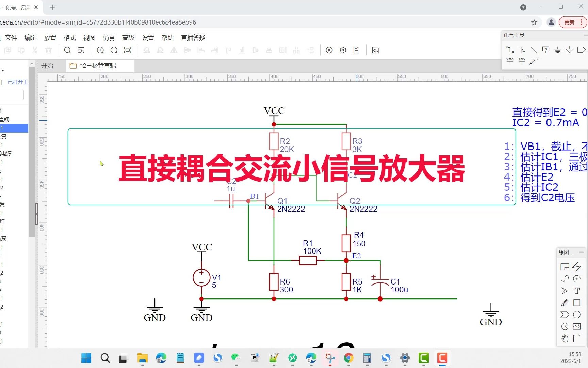Open the browser downloads dropdown

pyautogui.click(x=523, y=7)
